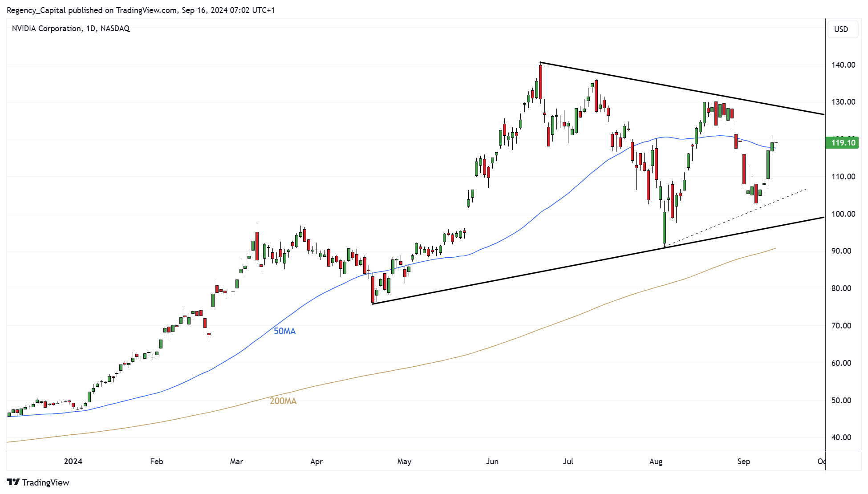Click the 200MA label on chart
868x494 pixels.
click(283, 401)
